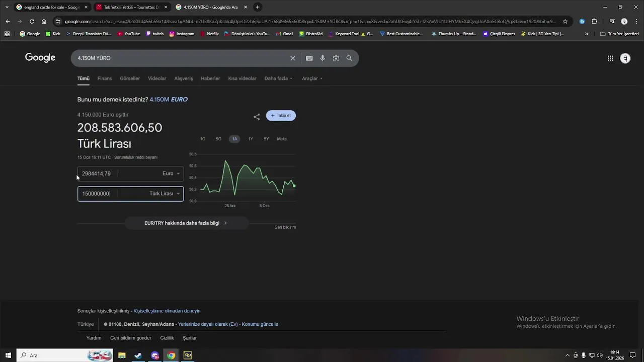Switch to the Finans search tab

(105, 78)
